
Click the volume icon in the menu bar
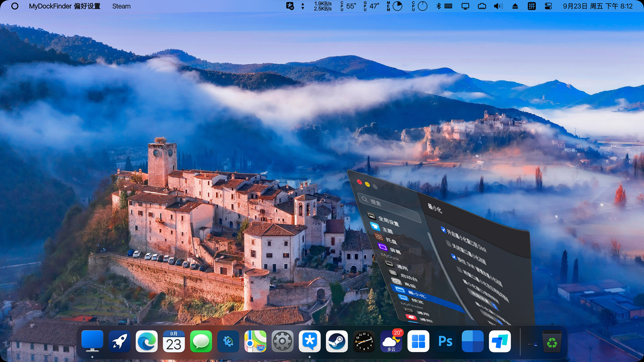[x=499, y=6]
